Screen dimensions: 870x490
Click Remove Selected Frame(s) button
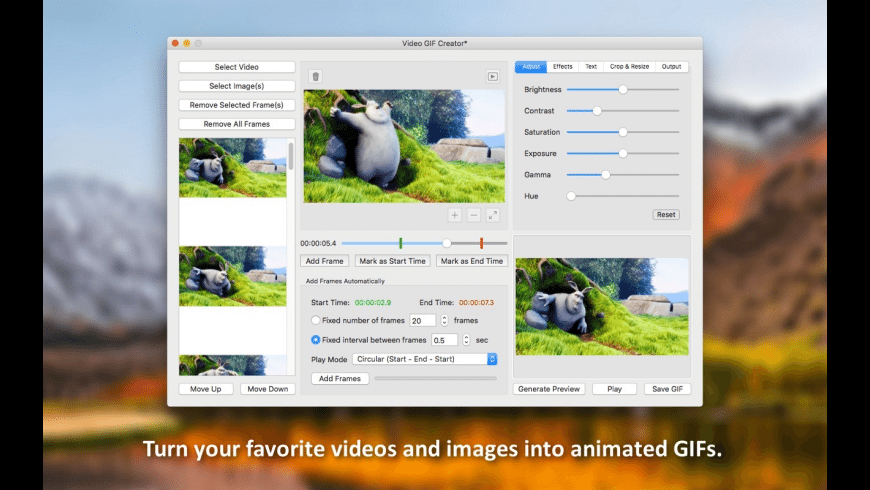click(x=237, y=105)
